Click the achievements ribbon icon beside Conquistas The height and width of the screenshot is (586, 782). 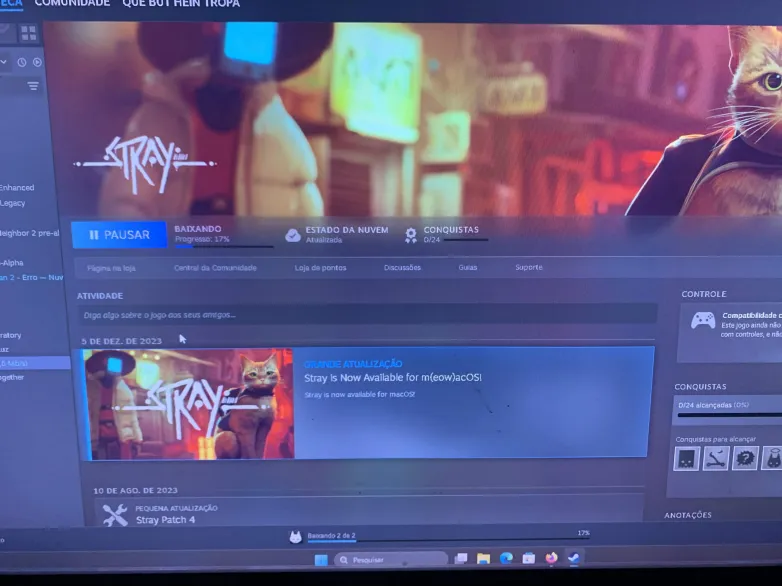click(410, 235)
